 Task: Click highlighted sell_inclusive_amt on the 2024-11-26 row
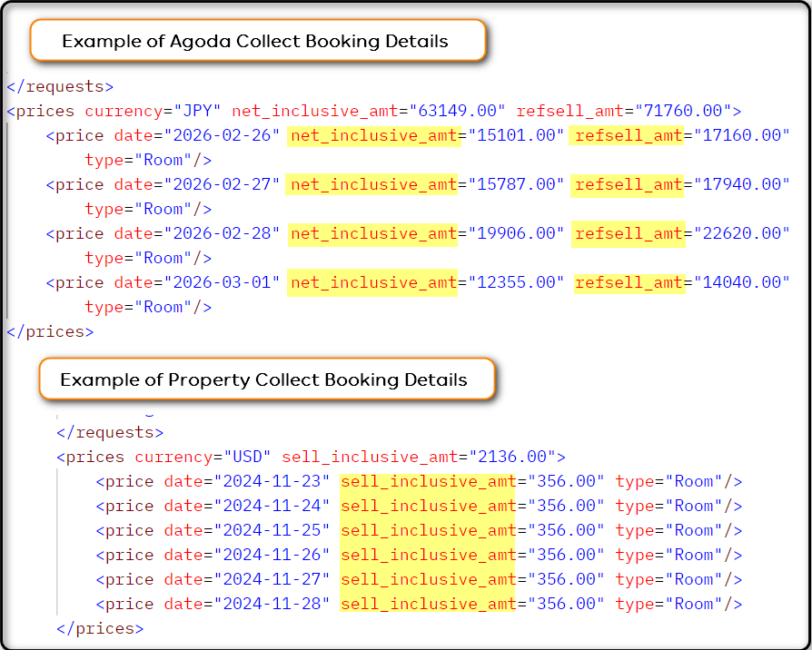click(428, 555)
